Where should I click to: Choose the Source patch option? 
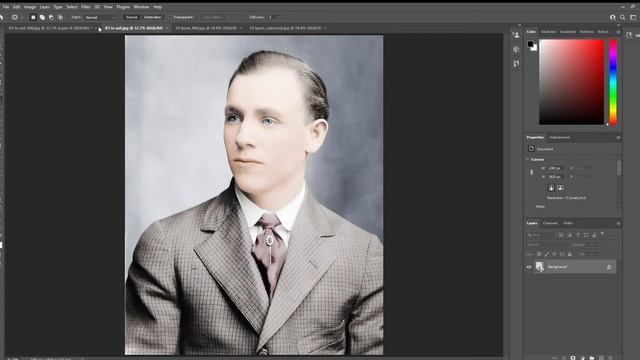131,18
